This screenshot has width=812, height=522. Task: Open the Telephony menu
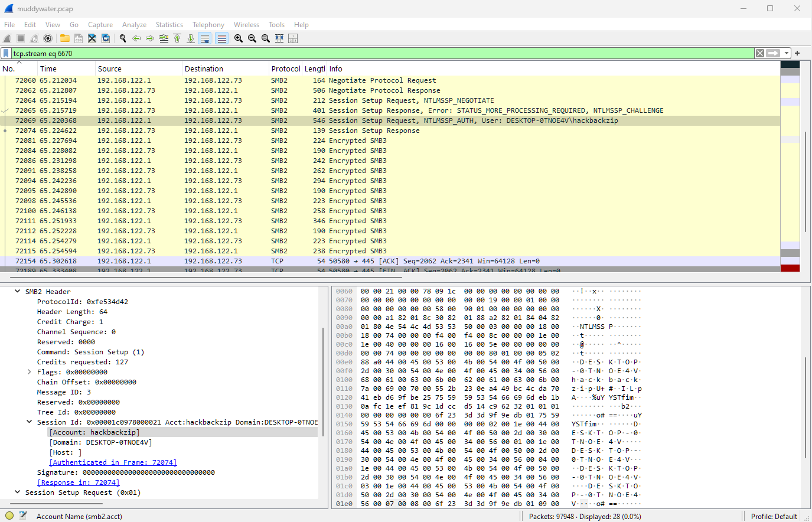[208, 25]
